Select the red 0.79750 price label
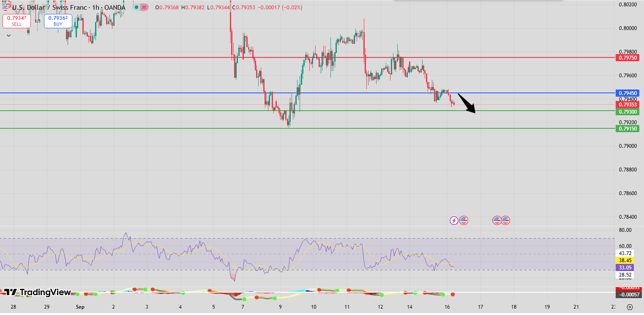Viewport: 644px width, 315px height. pyautogui.click(x=628, y=57)
